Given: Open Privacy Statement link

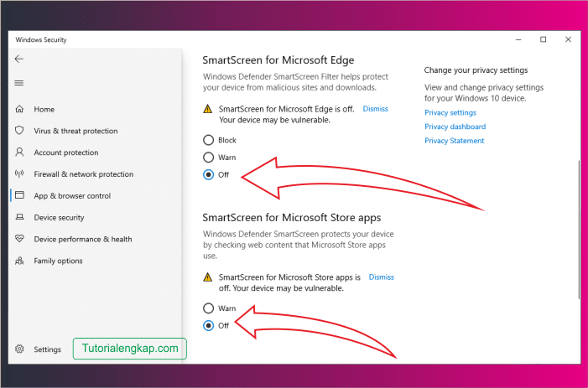Looking at the screenshot, I should [x=454, y=141].
